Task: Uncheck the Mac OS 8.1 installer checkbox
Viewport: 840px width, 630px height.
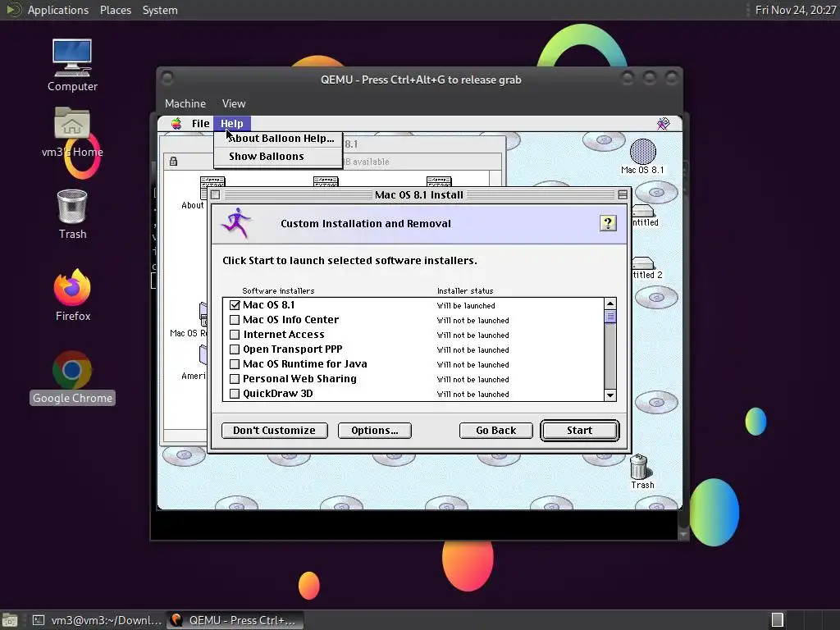Action: (x=235, y=305)
